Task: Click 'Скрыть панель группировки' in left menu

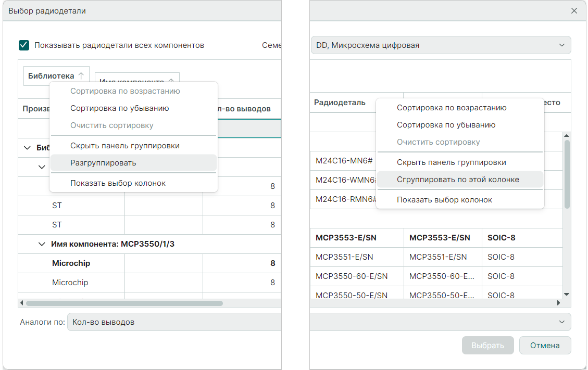Action: pyautogui.click(x=125, y=146)
